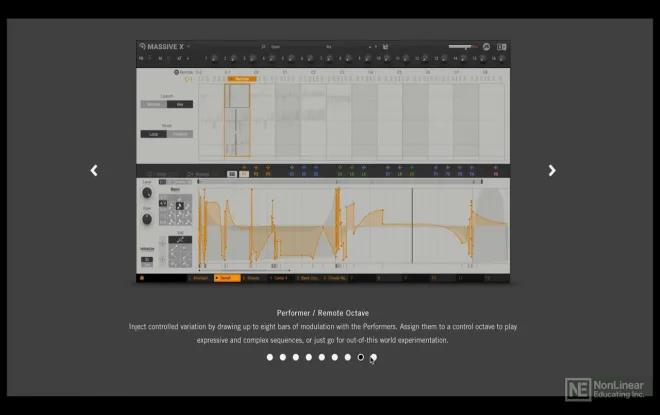Click macro knob 16
The width and height of the screenshot is (660, 415).
click(502, 58)
